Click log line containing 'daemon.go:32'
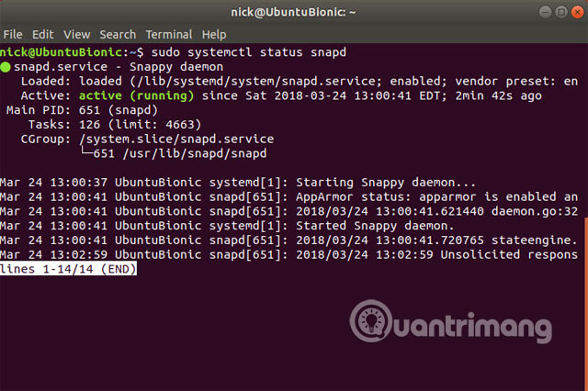Screen dimensions: 588x391 [288, 211]
